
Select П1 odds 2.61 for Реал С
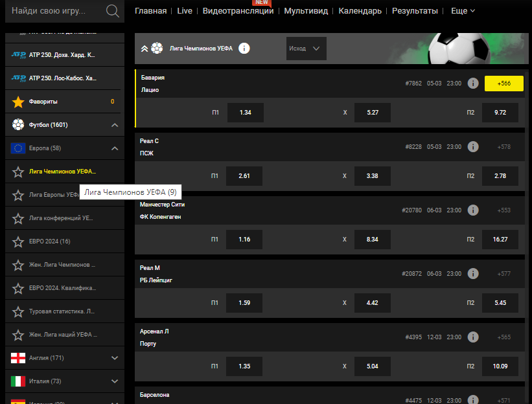(x=244, y=176)
